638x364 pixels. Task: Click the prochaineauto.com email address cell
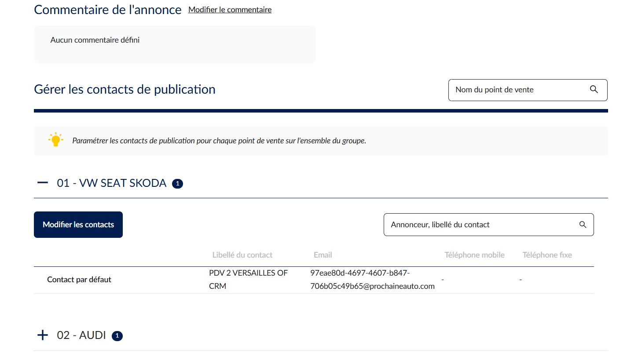tap(372, 280)
